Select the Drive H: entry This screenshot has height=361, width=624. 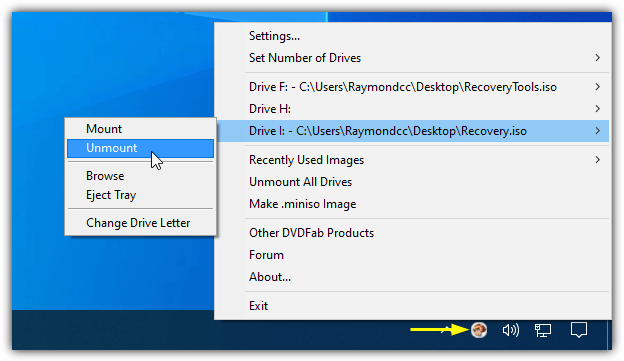pyautogui.click(x=411, y=109)
